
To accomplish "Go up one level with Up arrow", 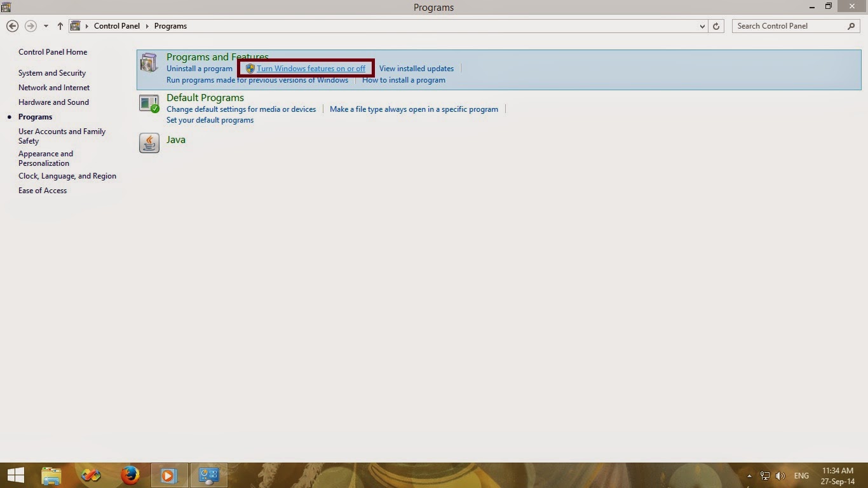I will pos(60,26).
